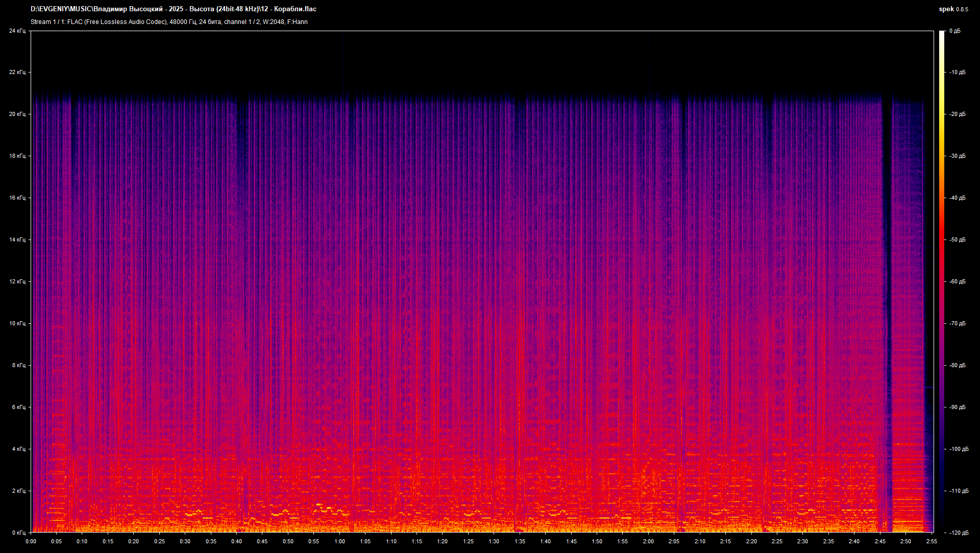980x553 pixels.
Task: Click the 2:55 end time marker
Action: tap(932, 541)
